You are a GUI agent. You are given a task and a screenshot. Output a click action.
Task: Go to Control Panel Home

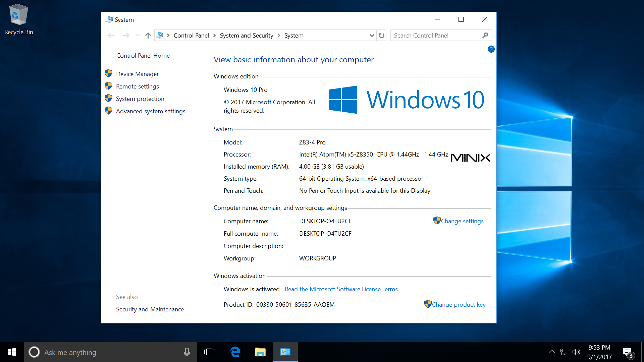pyautogui.click(x=143, y=55)
